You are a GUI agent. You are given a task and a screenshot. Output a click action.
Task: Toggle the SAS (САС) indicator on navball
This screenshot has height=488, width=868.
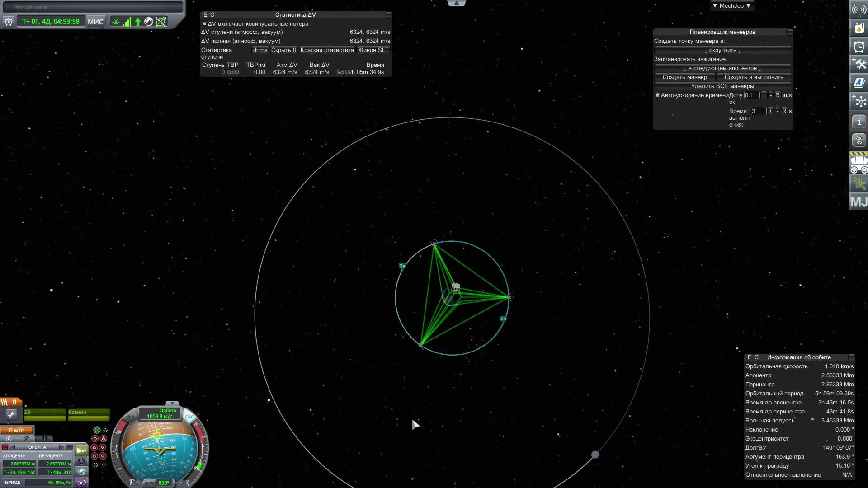tap(189, 417)
